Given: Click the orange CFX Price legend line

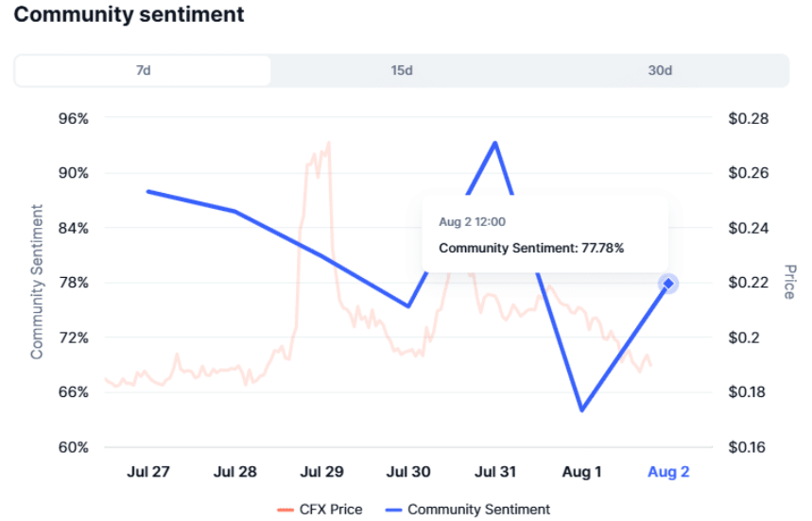Looking at the screenshot, I should pyautogui.click(x=285, y=510).
